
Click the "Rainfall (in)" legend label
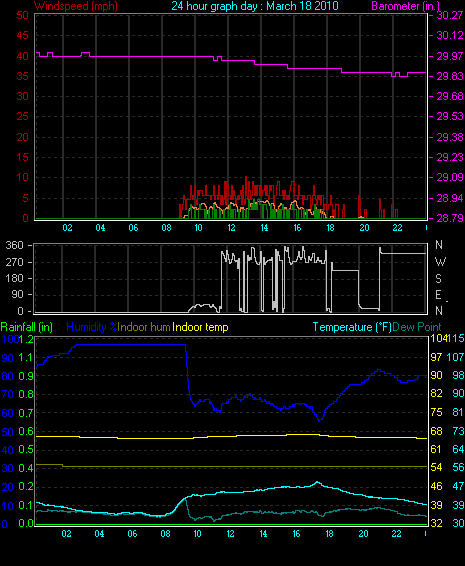point(26,327)
